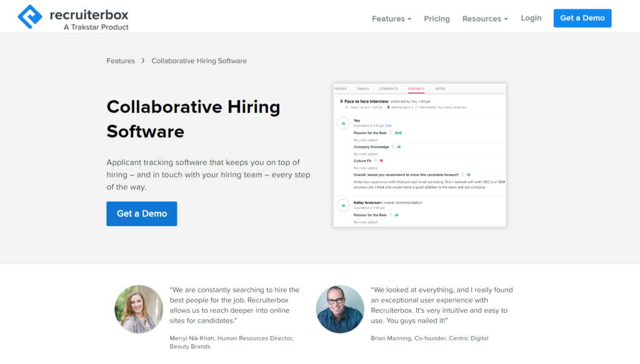Click the recruiterbox wordmark in the header

[89, 15]
